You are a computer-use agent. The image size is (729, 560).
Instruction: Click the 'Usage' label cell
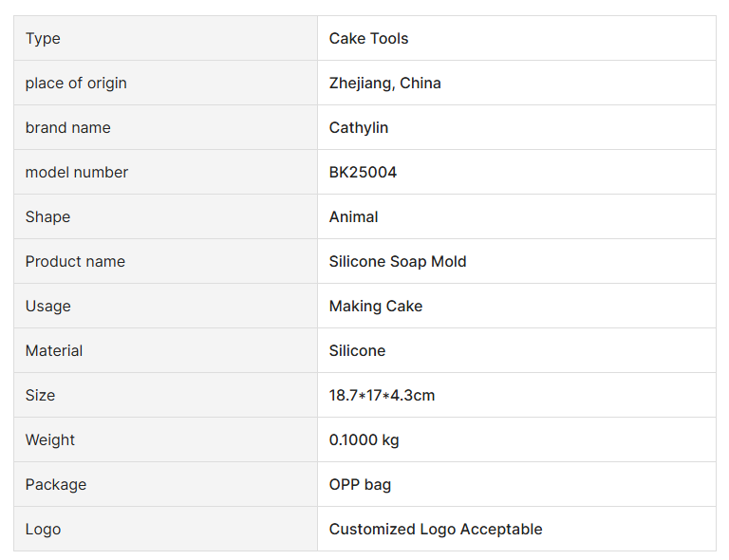point(47,307)
